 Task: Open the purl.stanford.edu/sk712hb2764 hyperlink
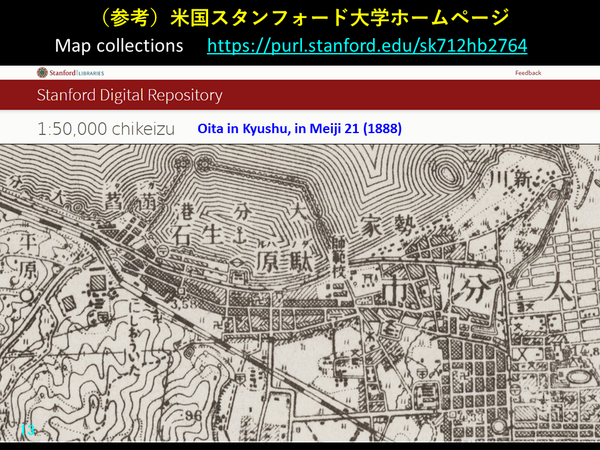(x=367, y=46)
